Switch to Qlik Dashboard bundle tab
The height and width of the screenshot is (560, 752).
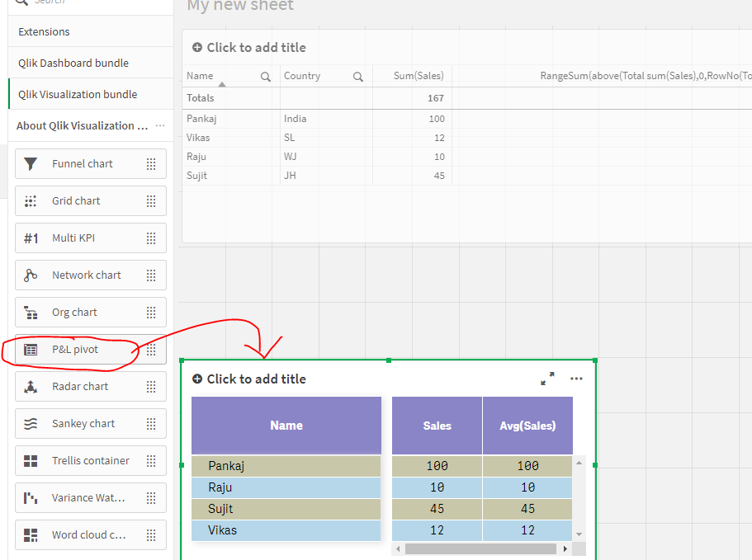tap(73, 63)
